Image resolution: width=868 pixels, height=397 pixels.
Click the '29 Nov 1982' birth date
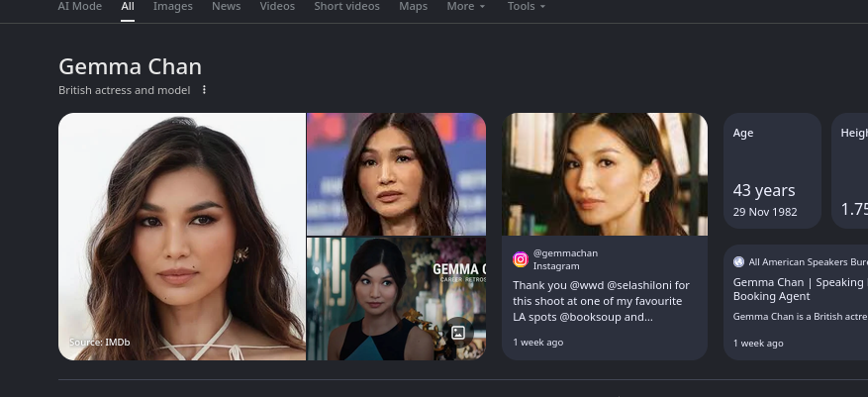pyautogui.click(x=765, y=212)
